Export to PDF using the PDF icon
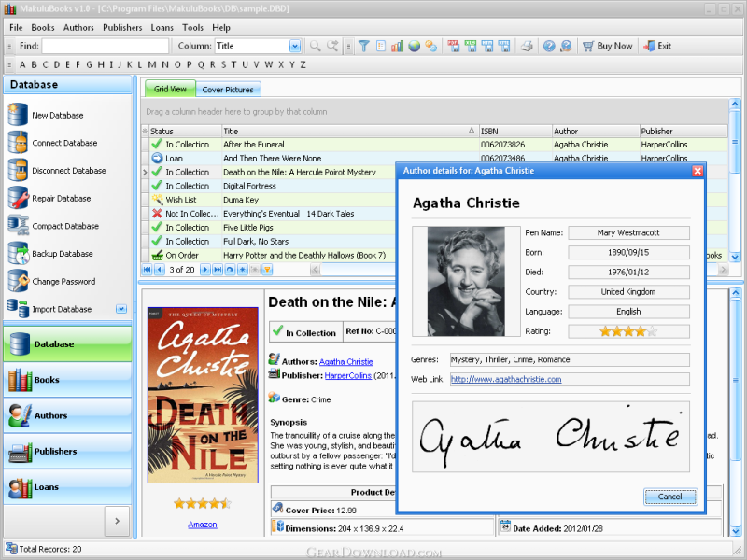The image size is (747, 560). 453,46
